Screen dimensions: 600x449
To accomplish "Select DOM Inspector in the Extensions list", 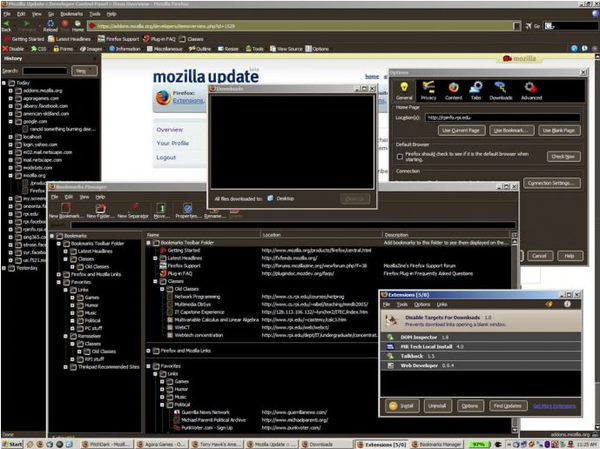I will click(x=481, y=337).
